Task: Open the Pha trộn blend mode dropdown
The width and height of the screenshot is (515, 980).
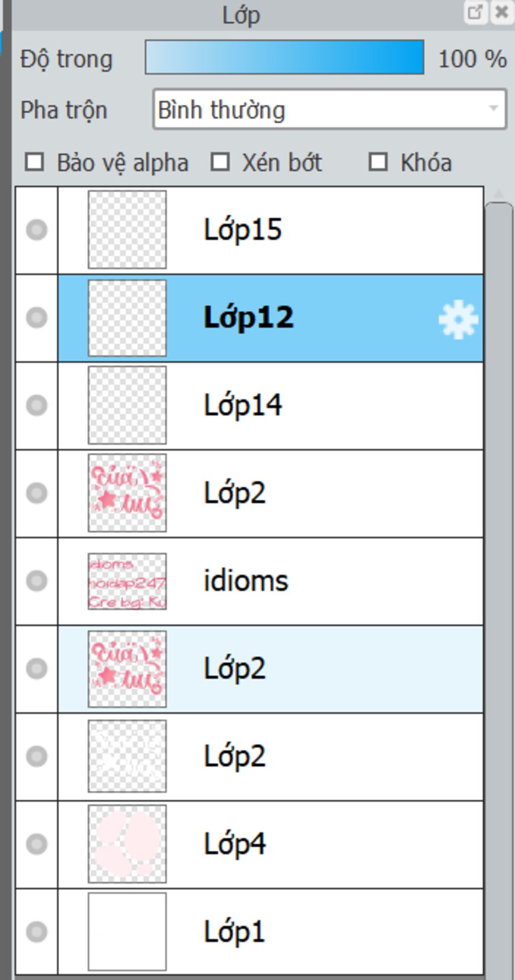Action: click(x=329, y=109)
